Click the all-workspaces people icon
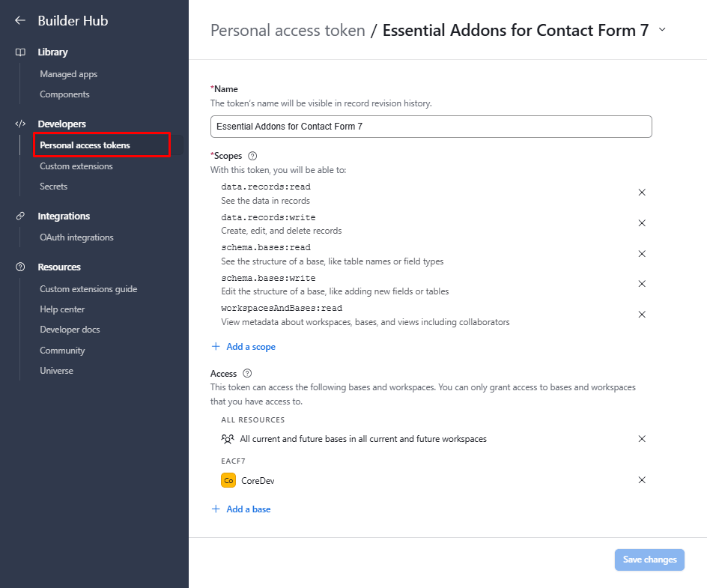707x588 pixels. (x=228, y=439)
